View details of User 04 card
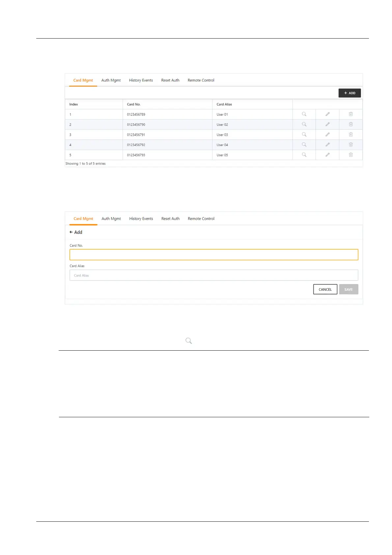The height and width of the screenshot is (555, 392). pos(304,144)
